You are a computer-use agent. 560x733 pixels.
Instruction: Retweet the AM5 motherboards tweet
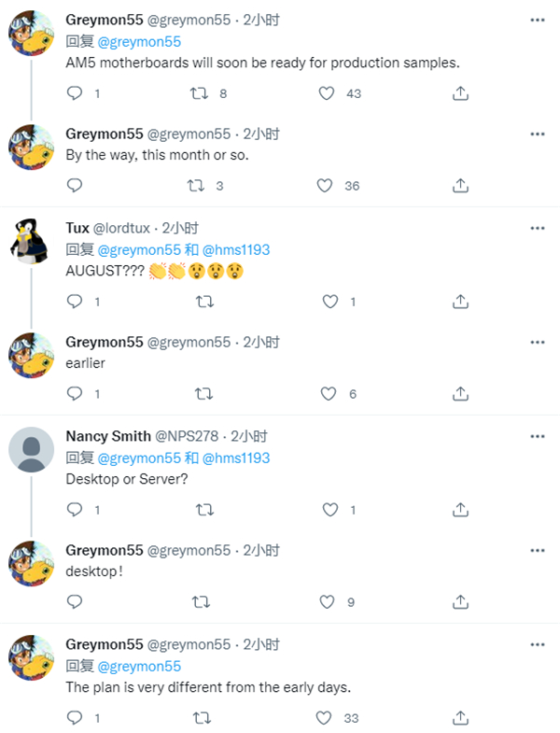coord(199,93)
